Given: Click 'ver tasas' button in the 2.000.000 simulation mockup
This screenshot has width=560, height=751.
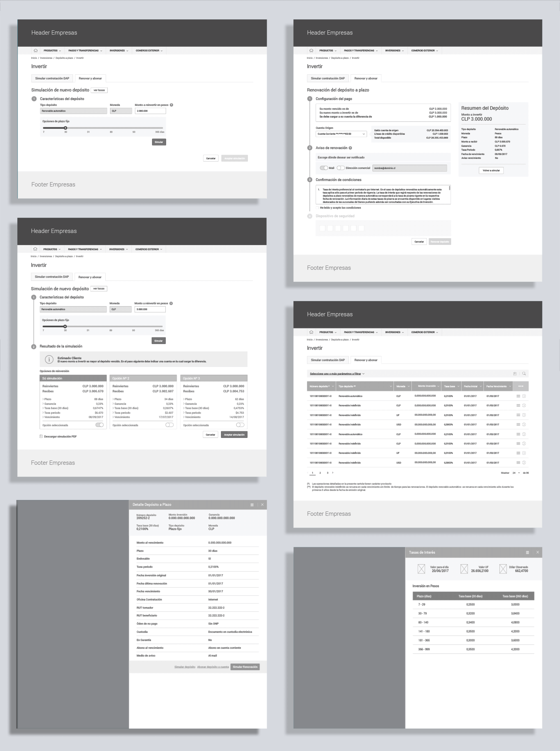Looking at the screenshot, I should (99, 90).
